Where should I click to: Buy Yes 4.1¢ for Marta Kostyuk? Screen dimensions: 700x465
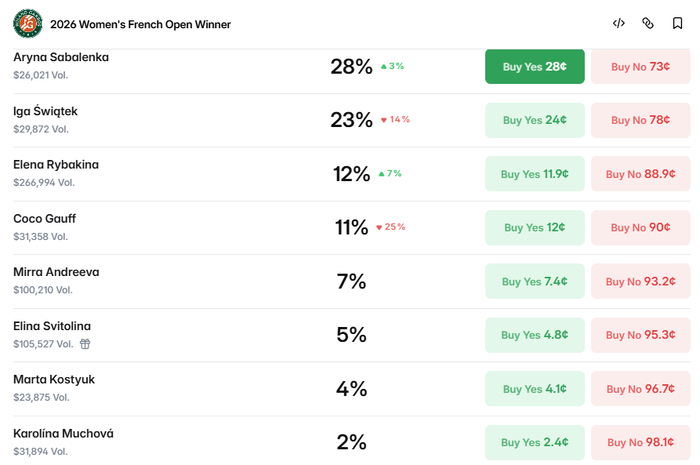(x=534, y=389)
